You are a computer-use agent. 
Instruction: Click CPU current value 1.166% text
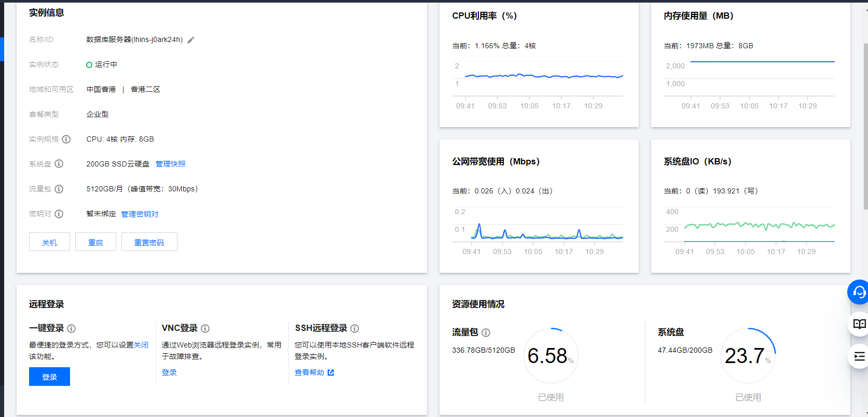coord(487,46)
